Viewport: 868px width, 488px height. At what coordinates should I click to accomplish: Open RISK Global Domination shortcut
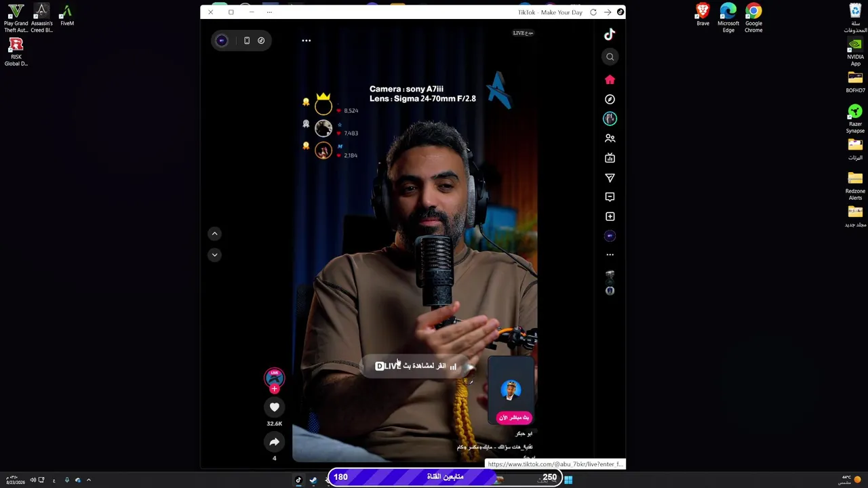click(x=16, y=52)
